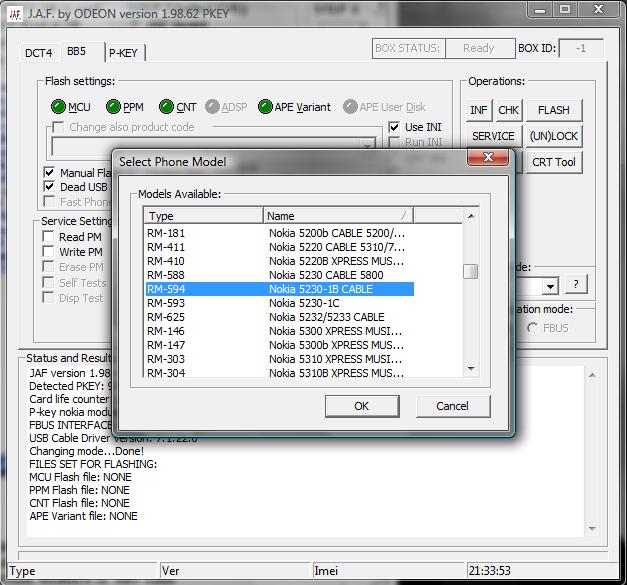Toggle the PPM green flash indicator

coord(113,107)
